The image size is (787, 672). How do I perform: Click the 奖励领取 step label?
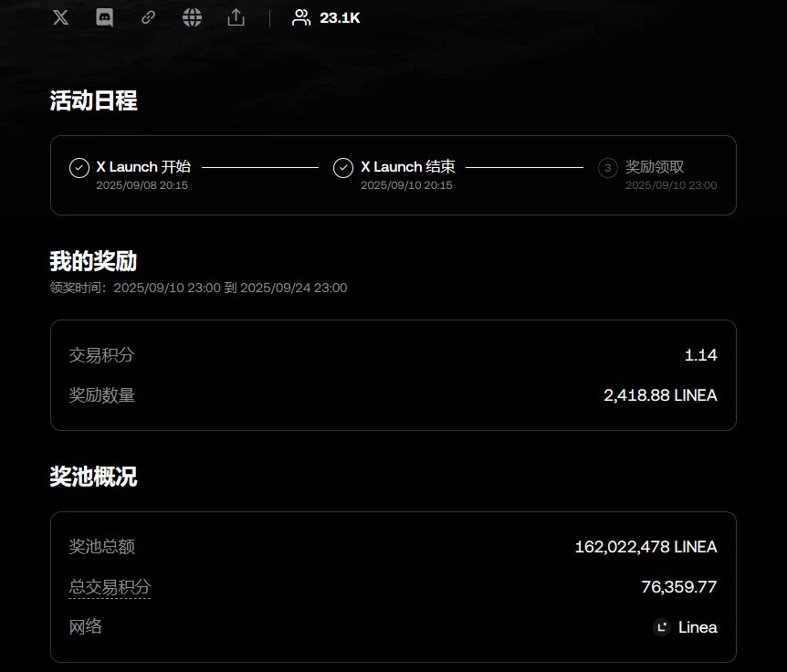pos(655,166)
